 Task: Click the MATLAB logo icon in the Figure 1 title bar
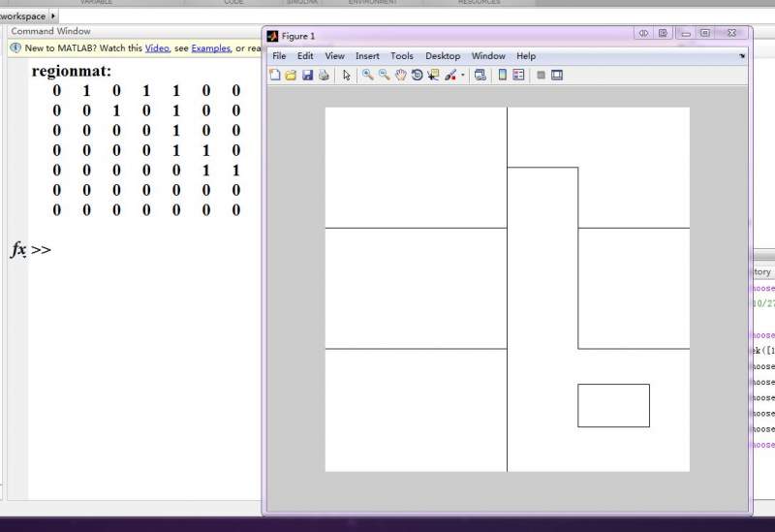pos(272,36)
